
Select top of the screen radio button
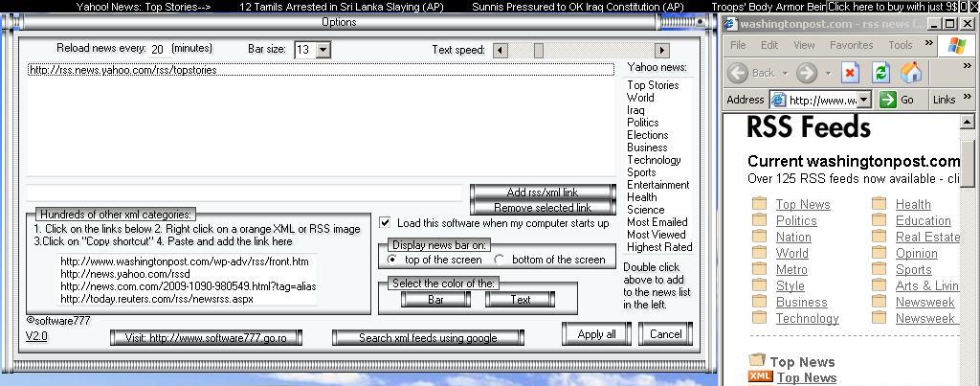pyautogui.click(x=392, y=259)
